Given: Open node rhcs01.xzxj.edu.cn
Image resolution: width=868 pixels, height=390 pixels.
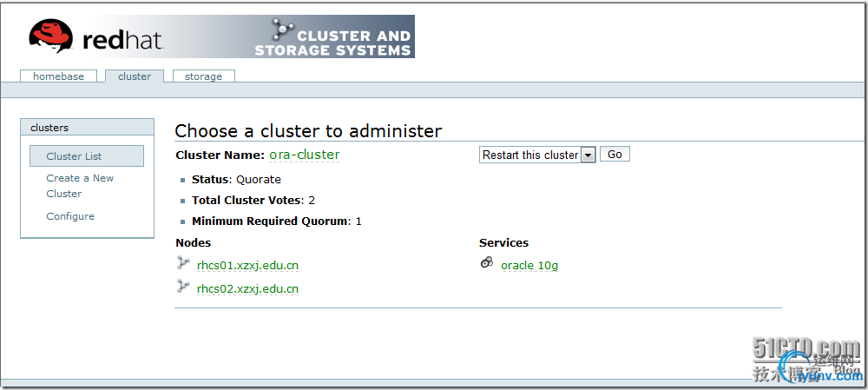Looking at the screenshot, I should [x=247, y=266].
